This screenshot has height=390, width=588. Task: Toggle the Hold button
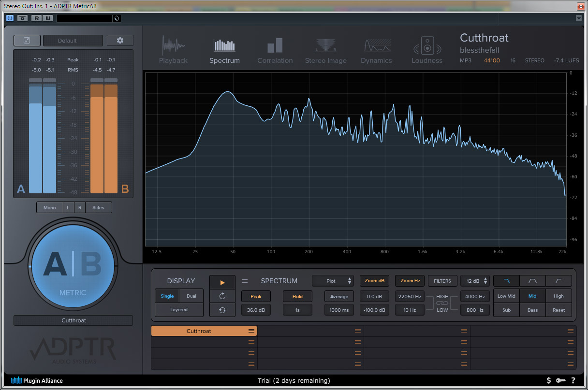(297, 296)
